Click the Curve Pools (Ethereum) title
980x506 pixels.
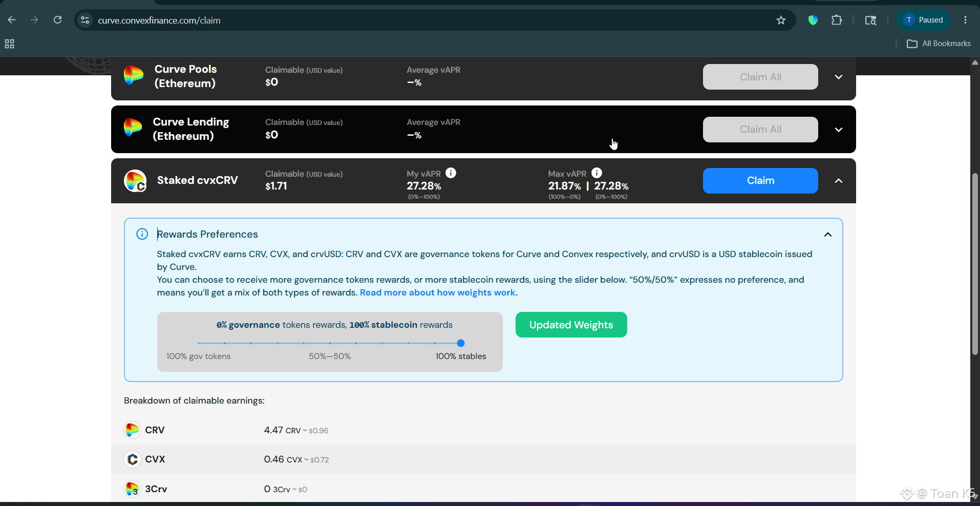(185, 76)
